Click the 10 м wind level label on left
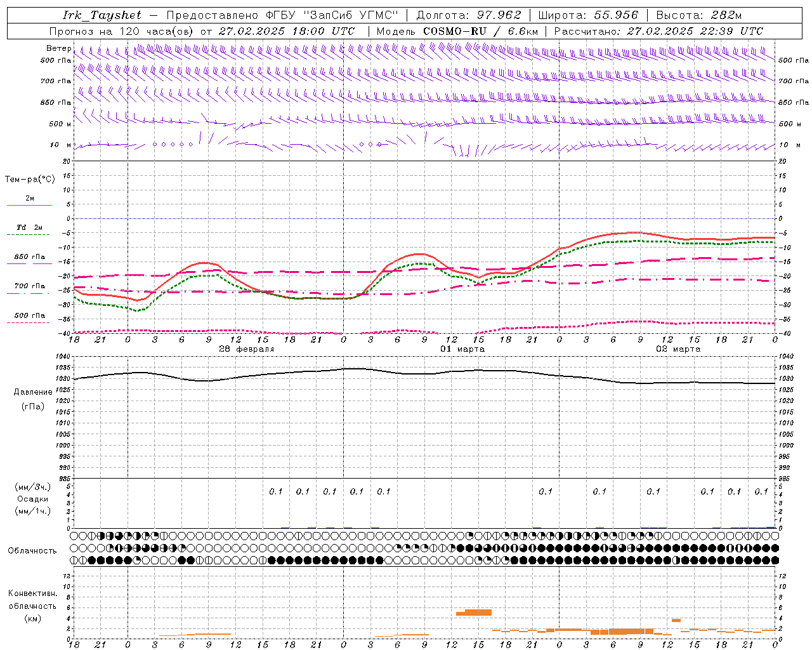Screen dimensions: 812x650 click(x=60, y=145)
